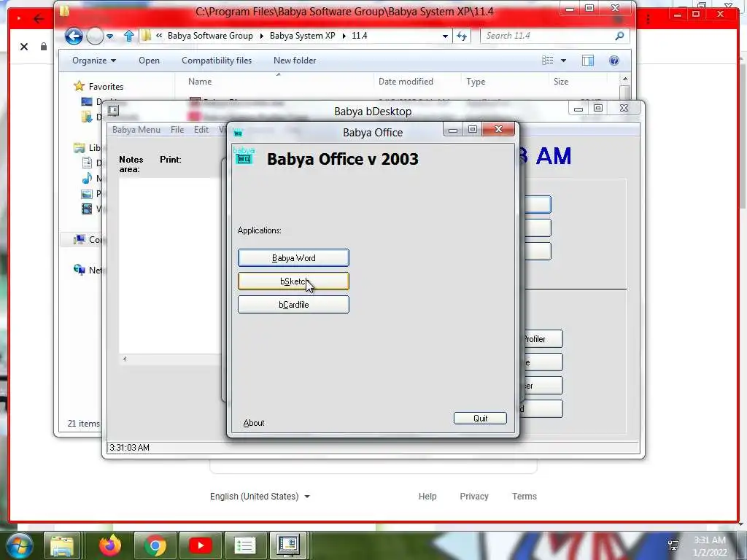Viewport: 747px width, 560px height.
Task: Open the browser three-dot menu
Action: pyautogui.click(x=648, y=19)
